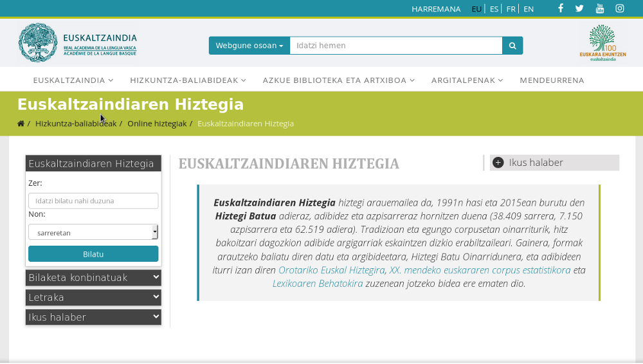Expand the Ikus halaber plus panel
Image resolution: width=643 pixels, height=364 pixels.
(498, 163)
